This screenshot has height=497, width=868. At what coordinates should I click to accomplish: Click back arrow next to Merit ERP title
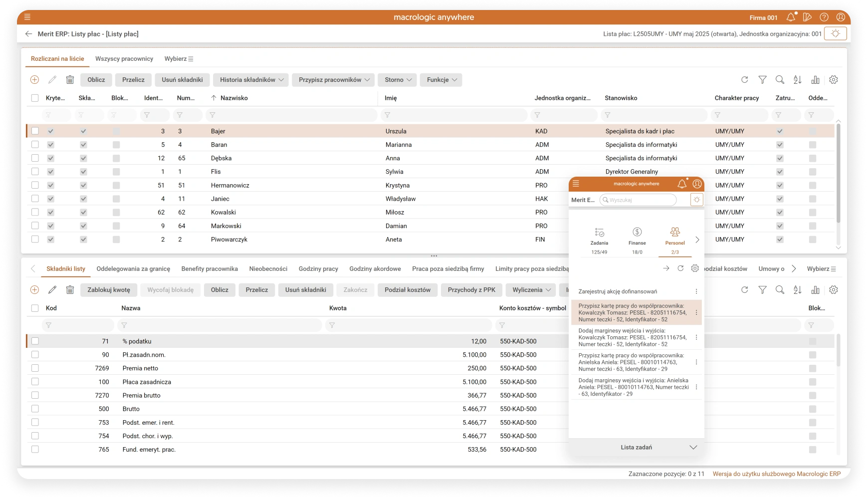point(28,34)
